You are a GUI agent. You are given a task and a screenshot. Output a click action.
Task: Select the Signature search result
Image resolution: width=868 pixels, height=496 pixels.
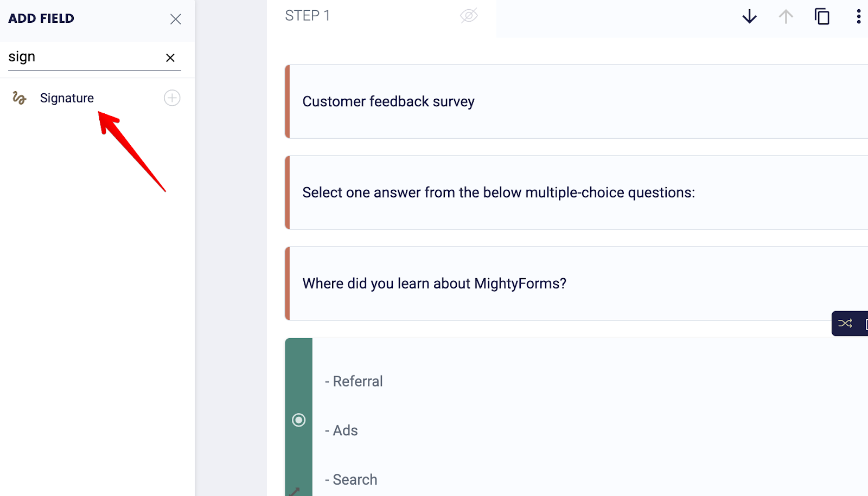tap(67, 98)
